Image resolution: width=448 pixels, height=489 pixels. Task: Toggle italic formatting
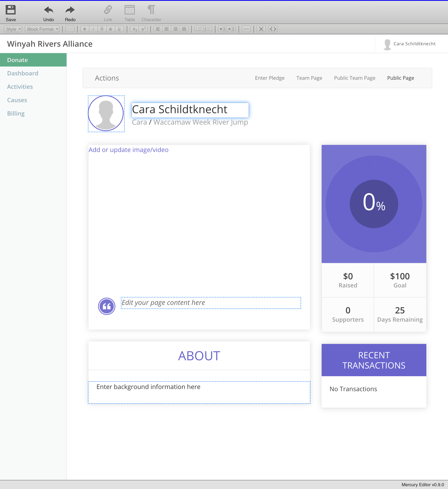[x=93, y=29]
